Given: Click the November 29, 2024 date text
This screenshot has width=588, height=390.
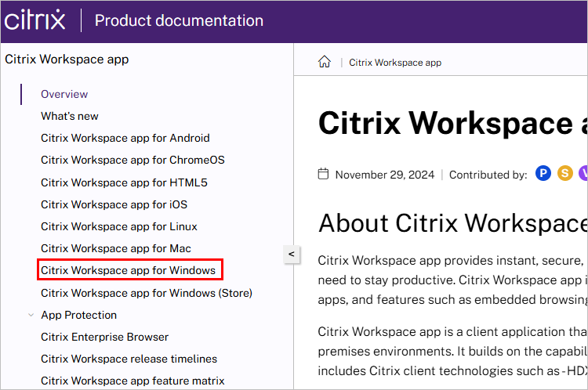Looking at the screenshot, I should (x=385, y=175).
